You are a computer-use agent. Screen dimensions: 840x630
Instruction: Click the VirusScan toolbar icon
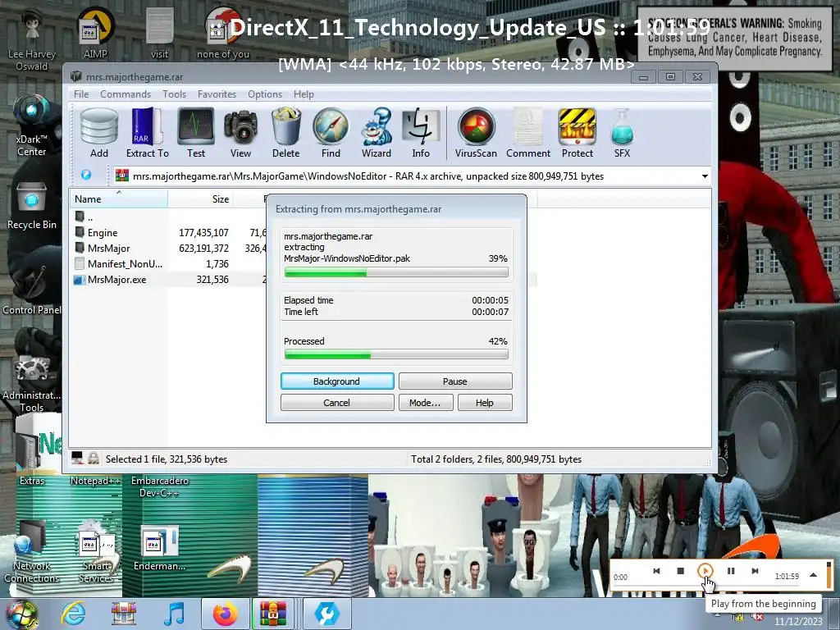tap(476, 133)
